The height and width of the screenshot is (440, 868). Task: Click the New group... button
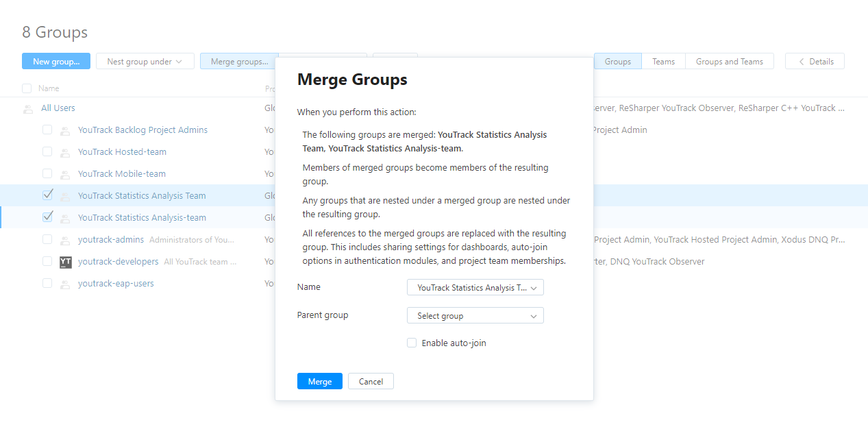click(56, 62)
